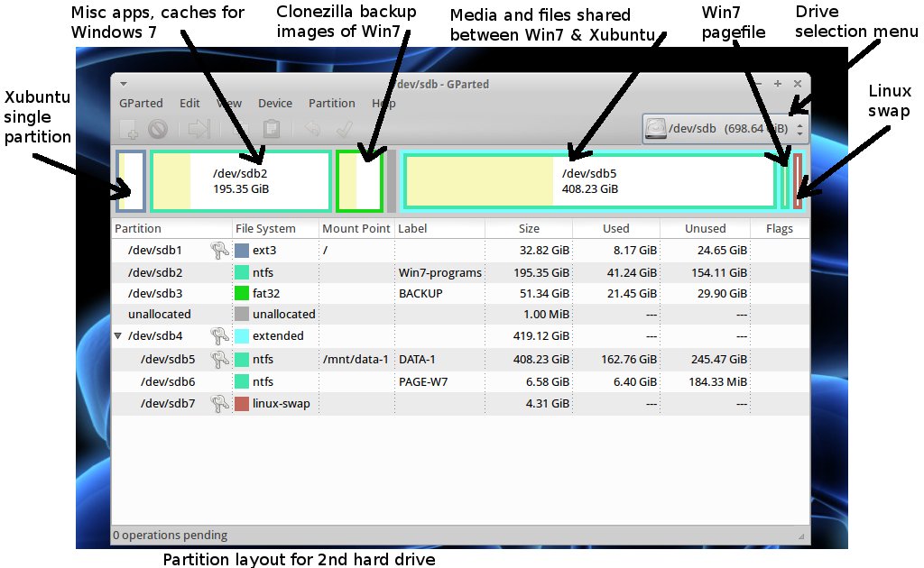Click the Undo last operation icon
Viewport: 924px width, 568px height.
point(312,129)
